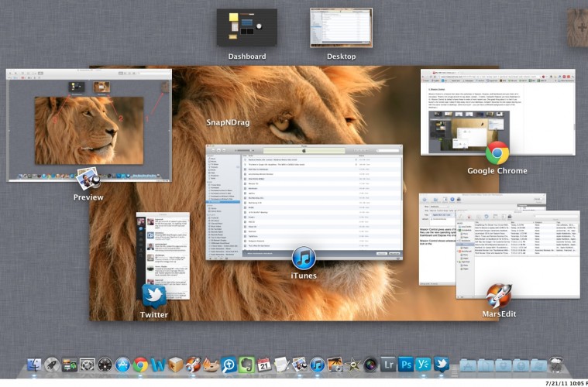The width and height of the screenshot is (588, 387).
Task: Launch Photoshop (Ps) from the Dock
Action: click(406, 364)
